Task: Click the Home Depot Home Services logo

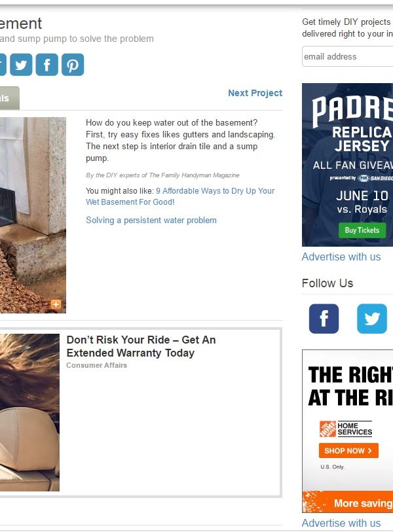Action: coord(346,429)
